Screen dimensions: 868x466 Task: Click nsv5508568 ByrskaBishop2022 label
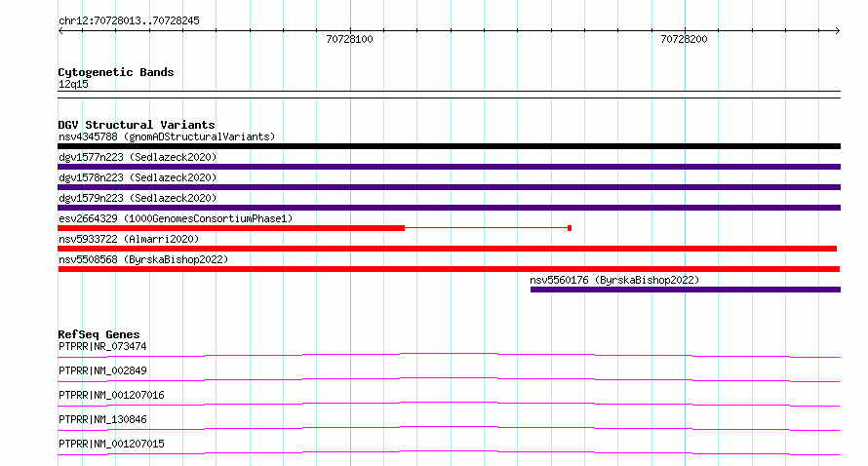[143, 259]
